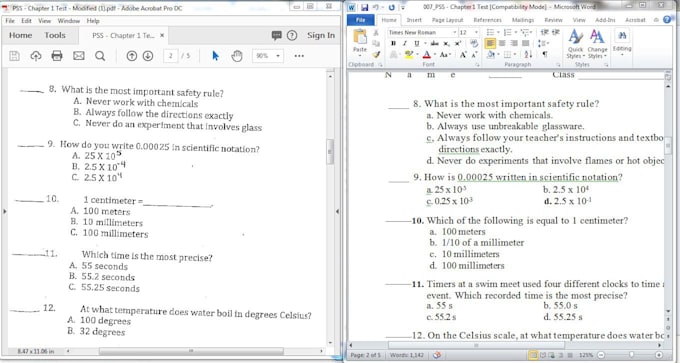The width and height of the screenshot is (680, 363).
Task: Print the PDF using the printer icon
Action: tap(57, 56)
